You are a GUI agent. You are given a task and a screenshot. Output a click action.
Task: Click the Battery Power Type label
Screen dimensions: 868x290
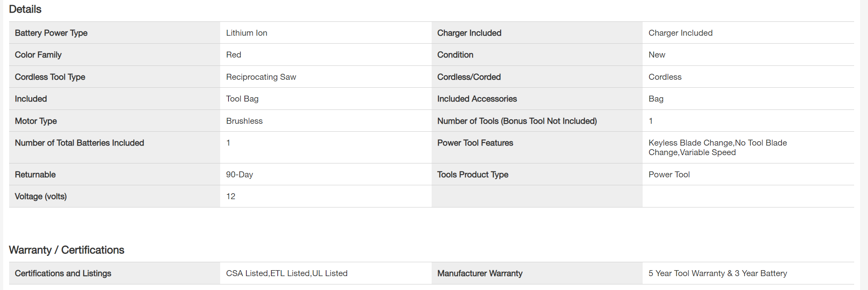coord(51,33)
